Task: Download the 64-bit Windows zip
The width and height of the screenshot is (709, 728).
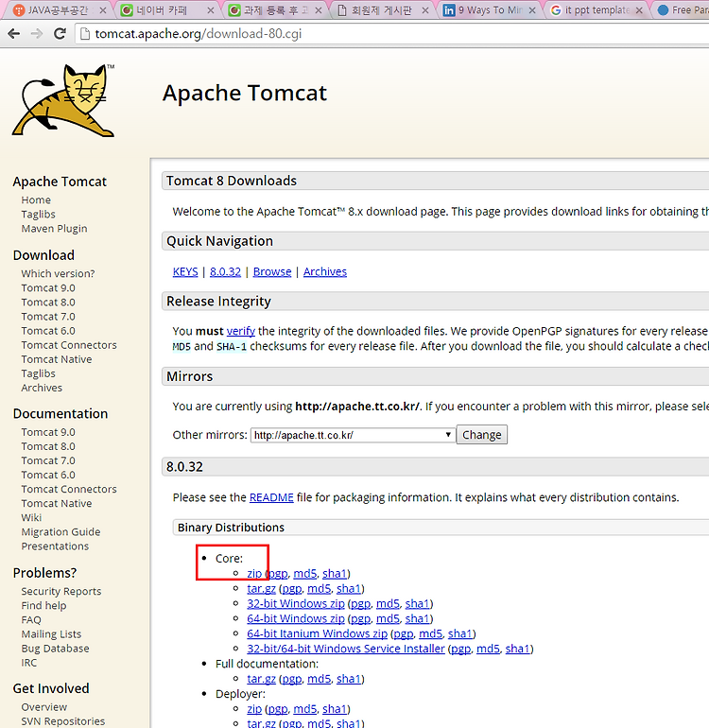Action: coord(295,618)
